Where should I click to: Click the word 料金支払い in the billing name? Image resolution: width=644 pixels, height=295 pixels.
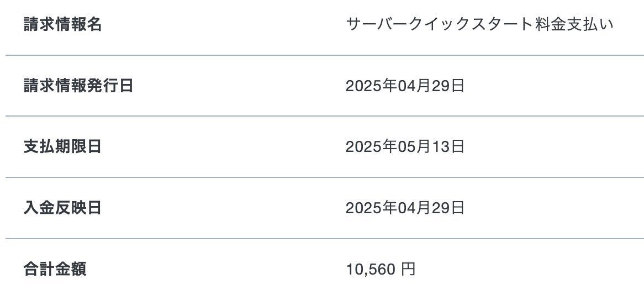click(574, 25)
